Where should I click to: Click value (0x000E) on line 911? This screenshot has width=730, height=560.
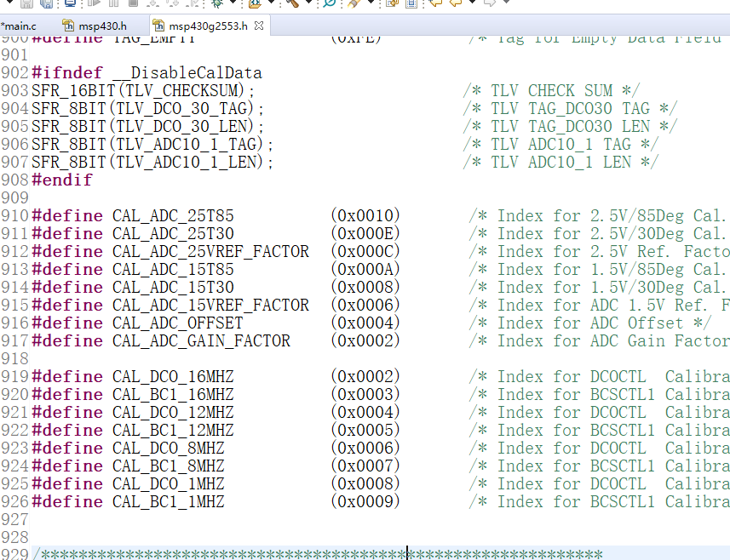click(x=365, y=233)
